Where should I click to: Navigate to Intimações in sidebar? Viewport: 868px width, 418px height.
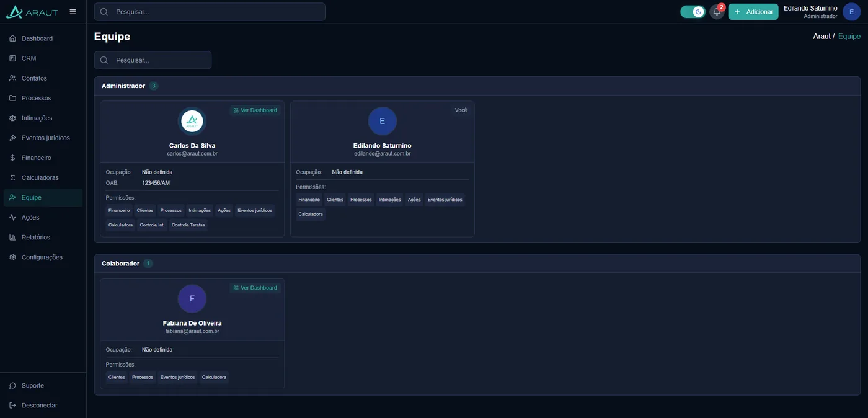(43, 118)
